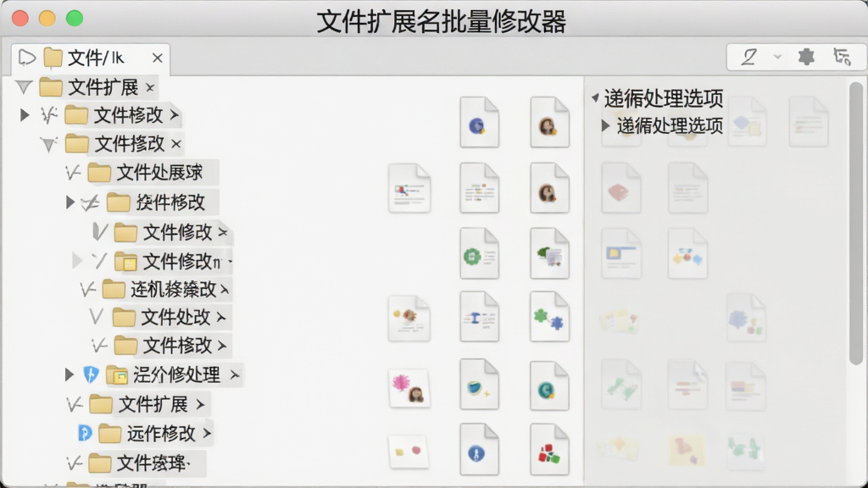Toggle checkmark beside 挨件移改
This screenshot has width=868, height=488.
point(90,203)
